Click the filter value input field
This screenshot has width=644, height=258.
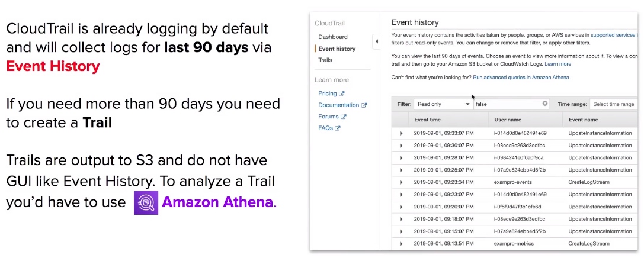[x=508, y=104]
